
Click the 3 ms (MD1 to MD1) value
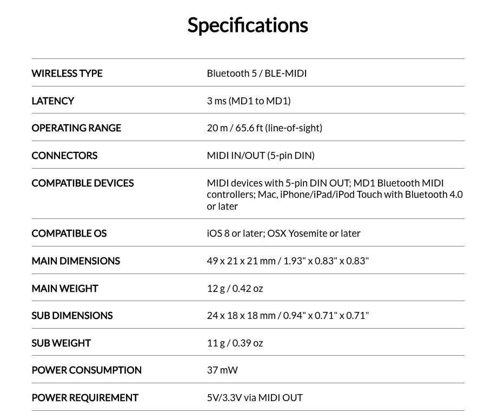[x=249, y=101]
